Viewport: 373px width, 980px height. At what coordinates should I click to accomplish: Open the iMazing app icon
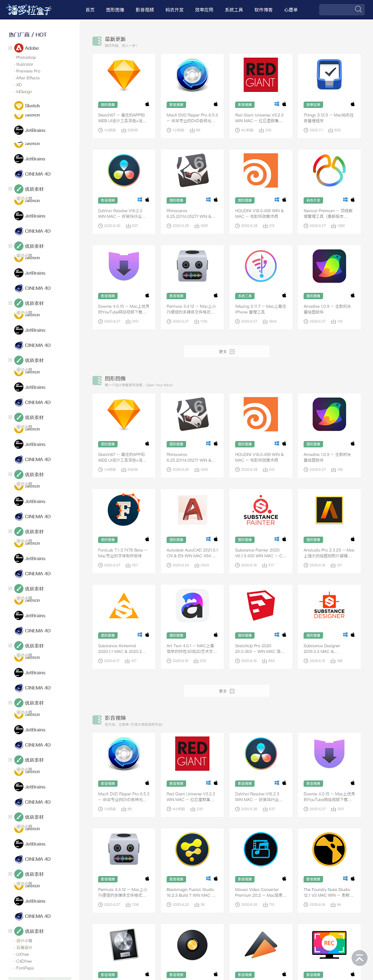pos(261,266)
